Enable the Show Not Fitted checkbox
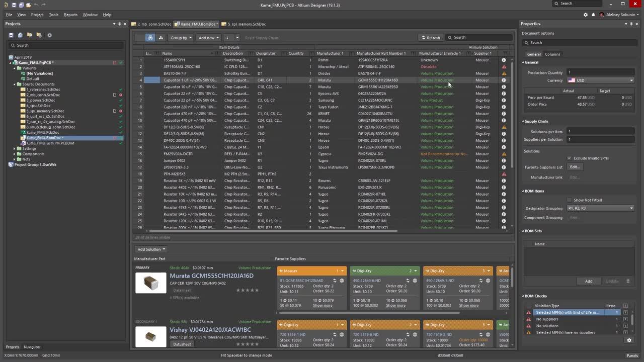The height and width of the screenshot is (362, 644). (x=569, y=200)
